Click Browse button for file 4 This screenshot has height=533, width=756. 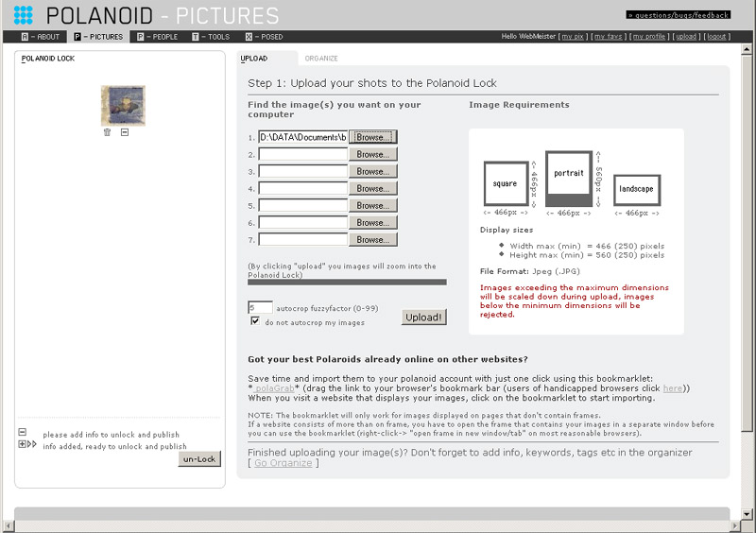373,189
